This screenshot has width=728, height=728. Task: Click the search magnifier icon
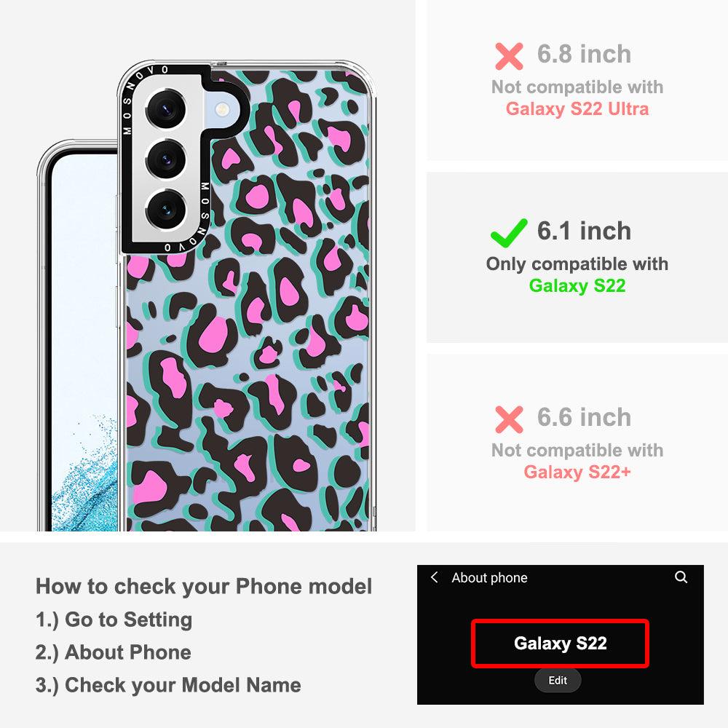click(681, 577)
